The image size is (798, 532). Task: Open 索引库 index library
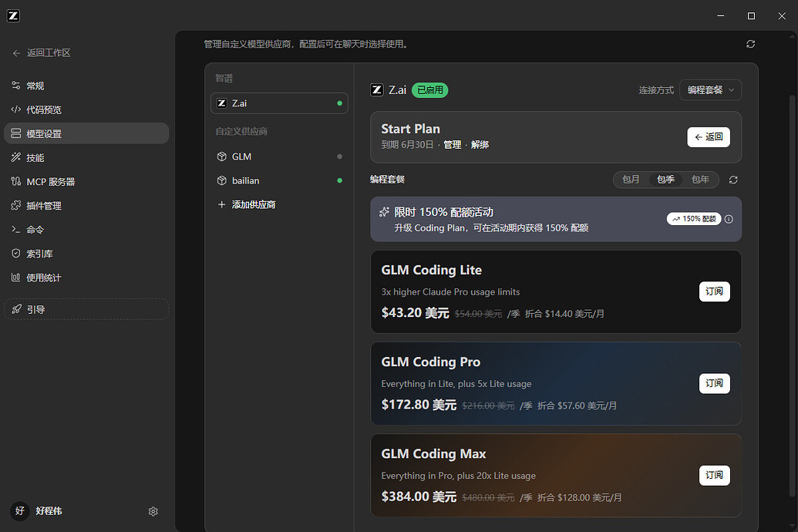pyautogui.click(x=86, y=253)
